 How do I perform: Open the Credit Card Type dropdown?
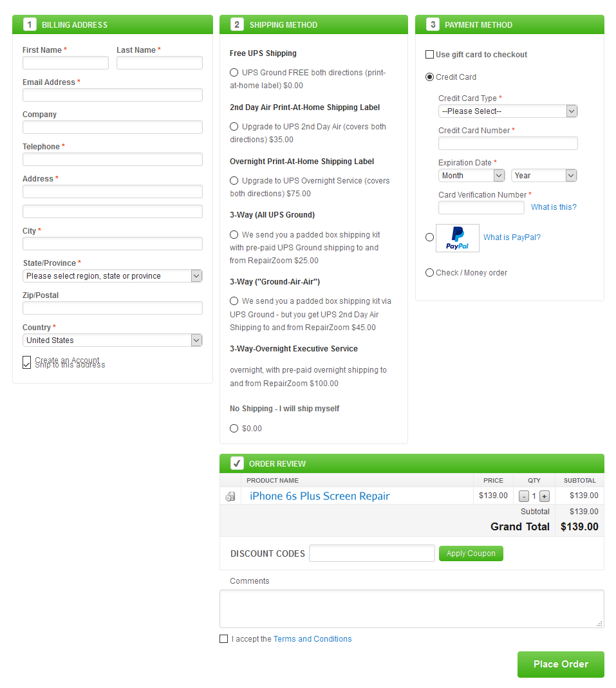[x=508, y=111]
